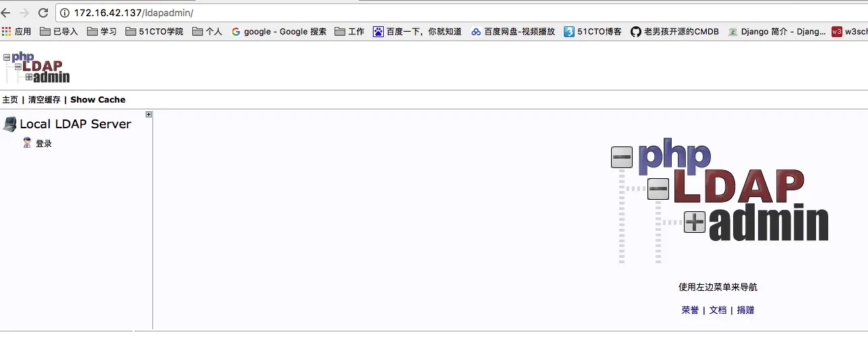The height and width of the screenshot is (353, 868).
Task: Open the google - Google 搜索 bookmark
Action: pyautogui.click(x=279, y=32)
